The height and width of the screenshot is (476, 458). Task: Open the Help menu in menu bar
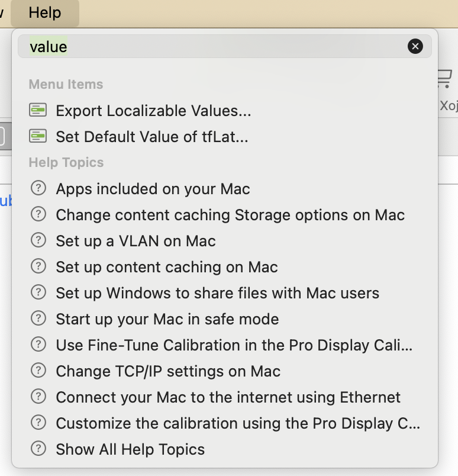pyautogui.click(x=45, y=13)
